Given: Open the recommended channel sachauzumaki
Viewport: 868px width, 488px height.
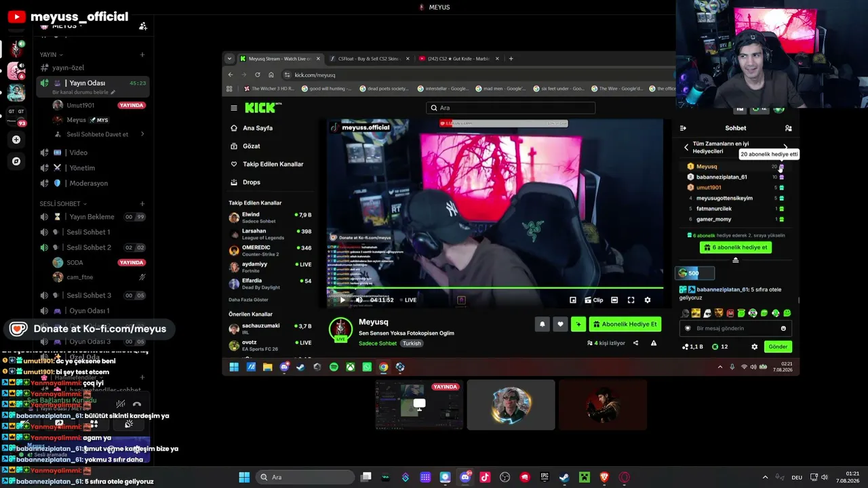Looking at the screenshot, I should tap(270, 329).
